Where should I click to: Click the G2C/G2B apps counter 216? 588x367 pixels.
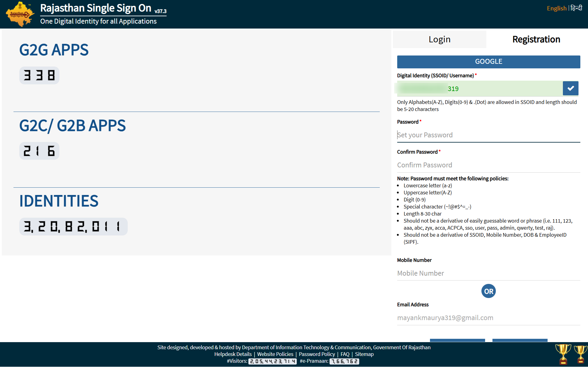click(x=39, y=151)
